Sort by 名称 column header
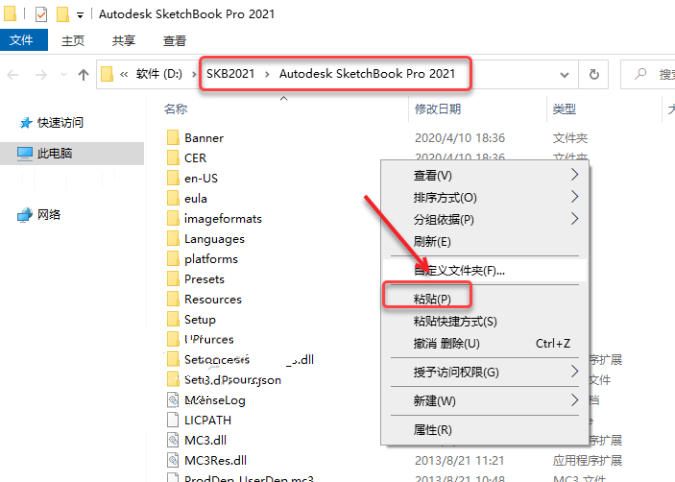This screenshot has width=675, height=482. tap(175, 109)
